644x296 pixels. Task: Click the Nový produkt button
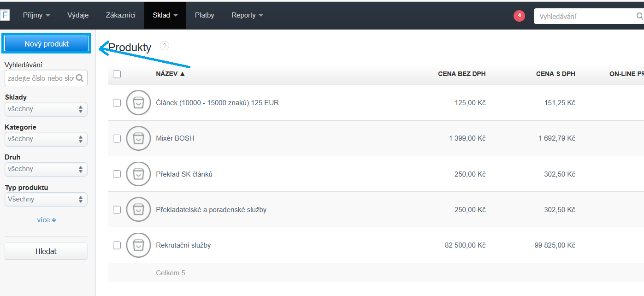point(47,44)
